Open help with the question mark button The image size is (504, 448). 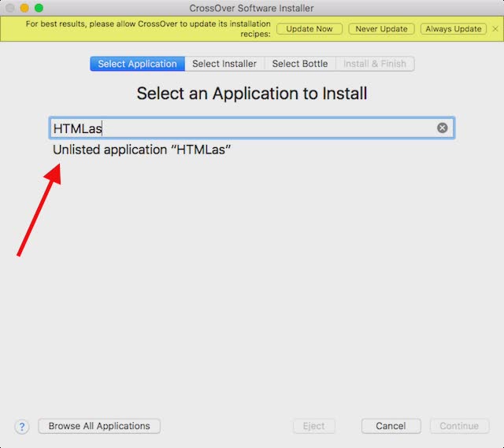click(22, 427)
